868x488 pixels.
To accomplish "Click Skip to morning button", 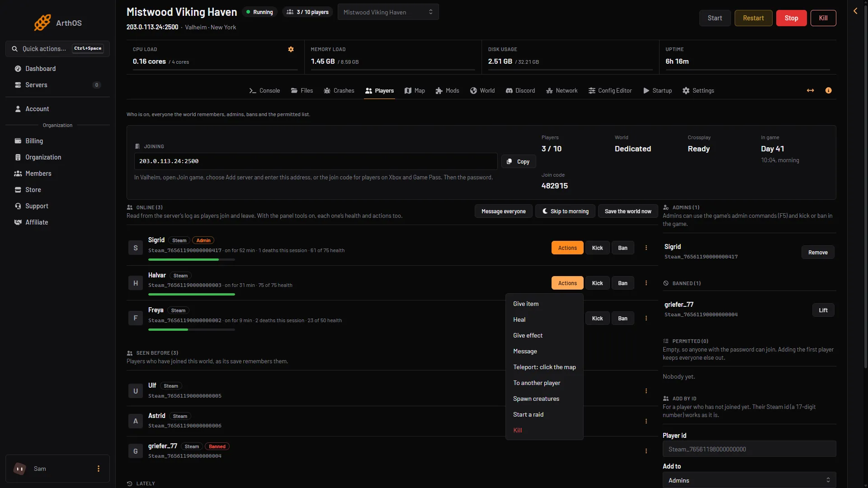I will click(x=565, y=211).
